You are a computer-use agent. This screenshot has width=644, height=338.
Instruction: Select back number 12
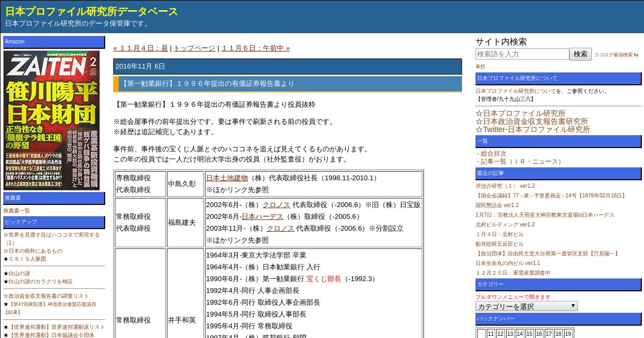click(x=500, y=334)
